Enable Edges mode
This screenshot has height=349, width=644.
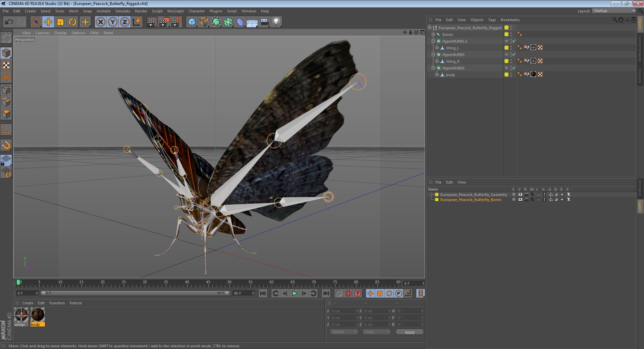(6, 102)
